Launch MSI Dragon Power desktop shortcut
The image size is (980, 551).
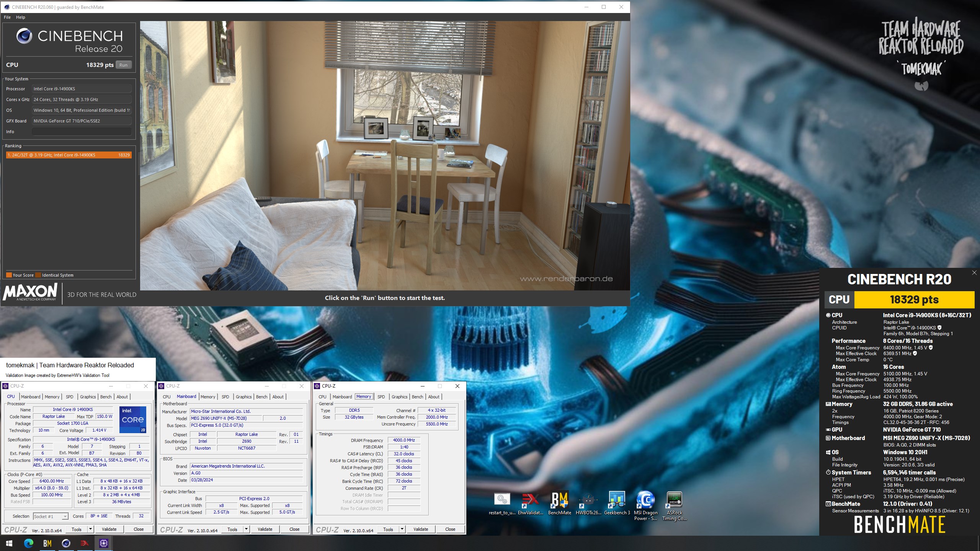(x=645, y=506)
